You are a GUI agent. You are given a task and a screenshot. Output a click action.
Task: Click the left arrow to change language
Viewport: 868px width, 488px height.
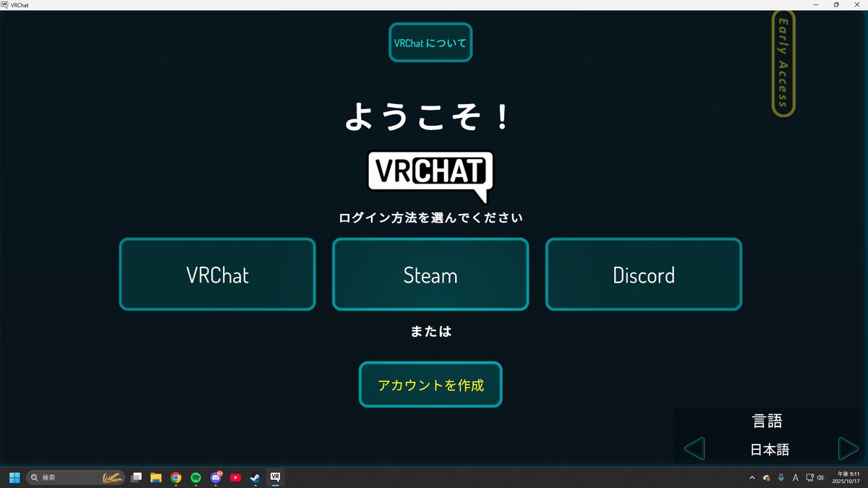click(694, 448)
